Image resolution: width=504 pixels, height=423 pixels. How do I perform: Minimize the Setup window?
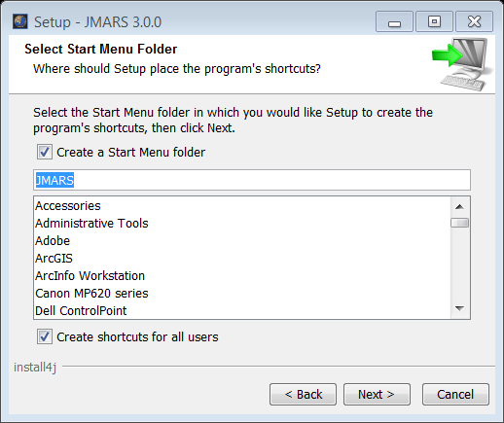pyautogui.click(x=394, y=21)
